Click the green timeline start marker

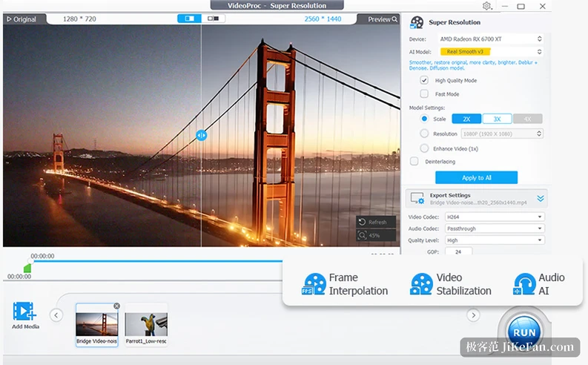[x=27, y=268]
